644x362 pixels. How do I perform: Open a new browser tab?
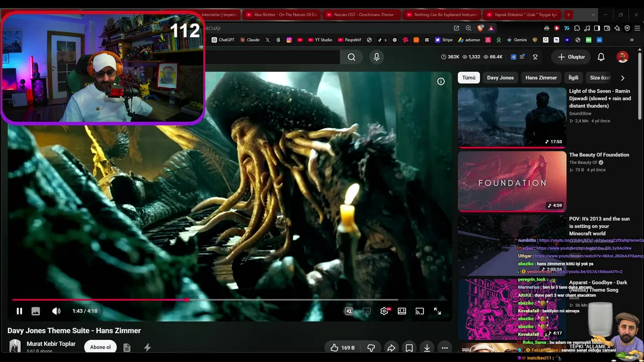(568, 15)
